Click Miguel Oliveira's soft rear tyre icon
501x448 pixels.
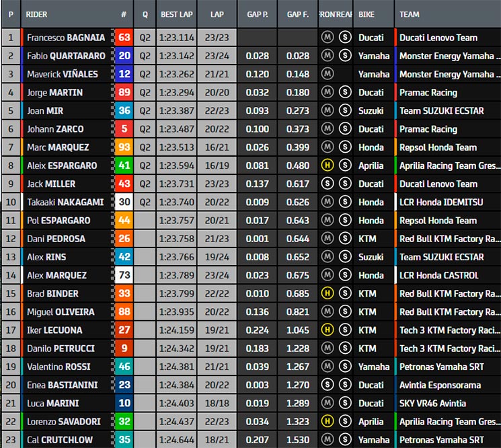click(345, 311)
